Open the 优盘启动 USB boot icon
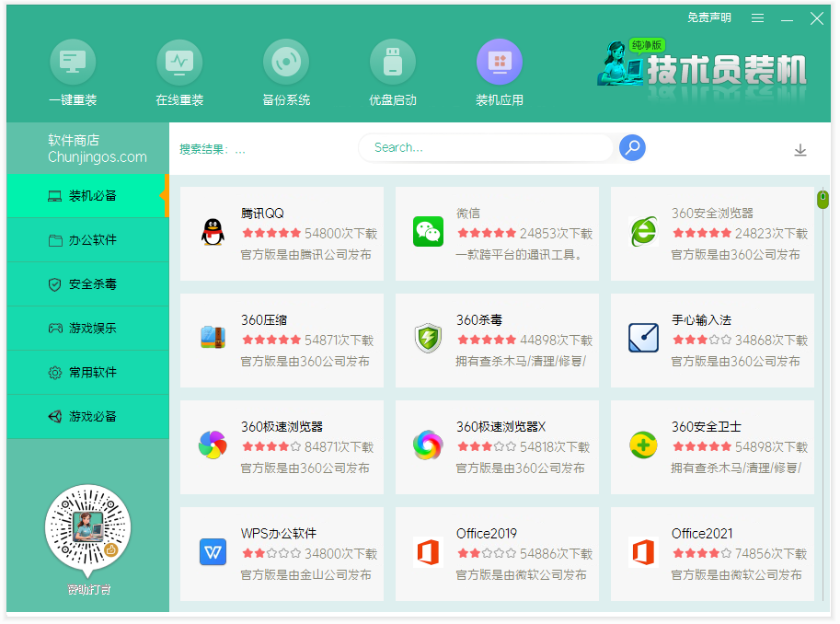Viewport: 840px width, 624px height. pyautogui.click(x=393, y=63)
